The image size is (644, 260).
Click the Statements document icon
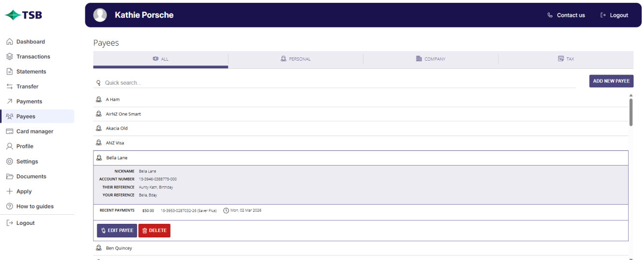click(10, 72)
